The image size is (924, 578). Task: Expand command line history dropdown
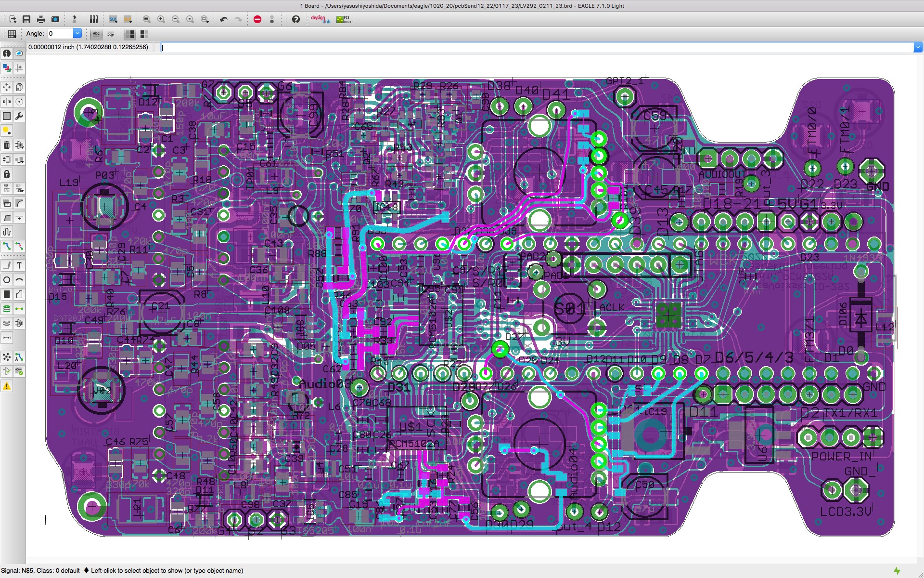[918, 47]
